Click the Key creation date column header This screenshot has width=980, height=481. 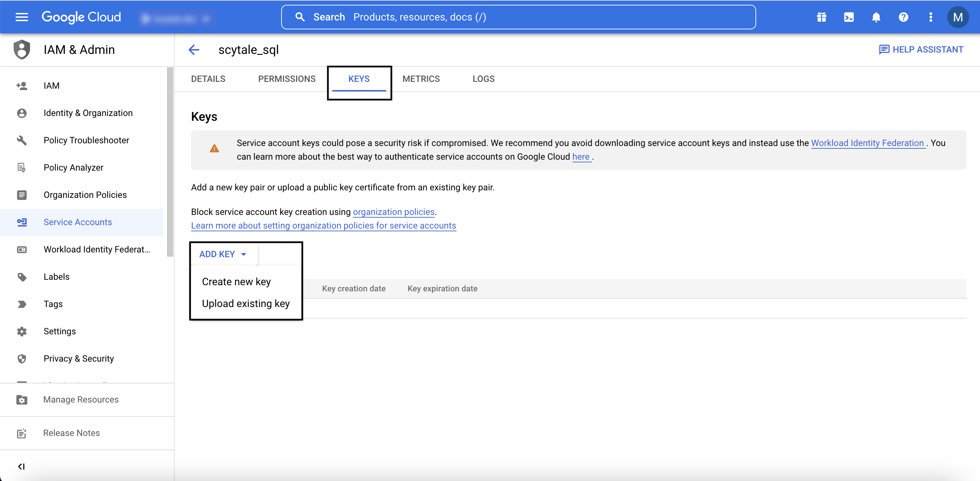354,289
